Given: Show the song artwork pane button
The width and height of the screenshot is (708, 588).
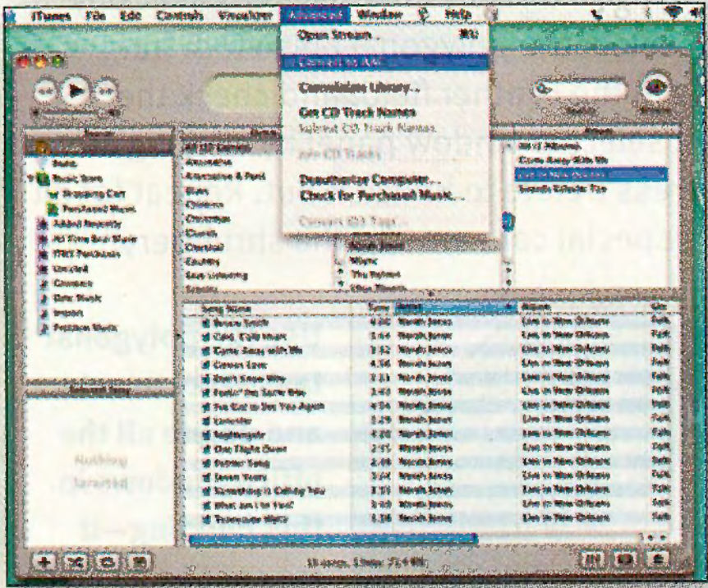Looking at the screenshot, I should 140,562.
